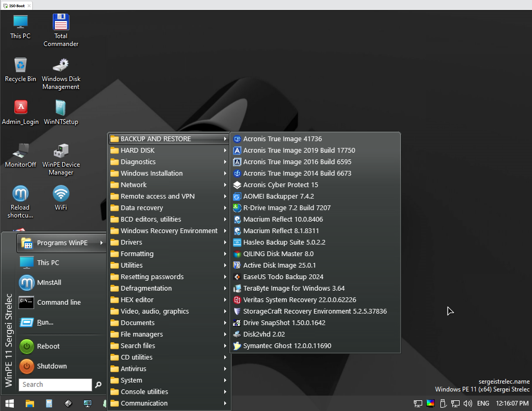
Task: Open the color display tray icon
Action: (431, 403)
